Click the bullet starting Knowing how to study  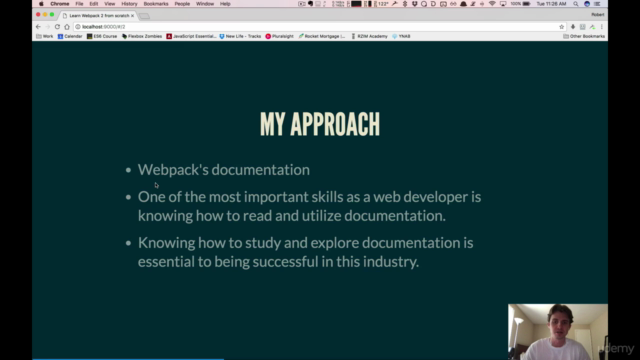305,252
